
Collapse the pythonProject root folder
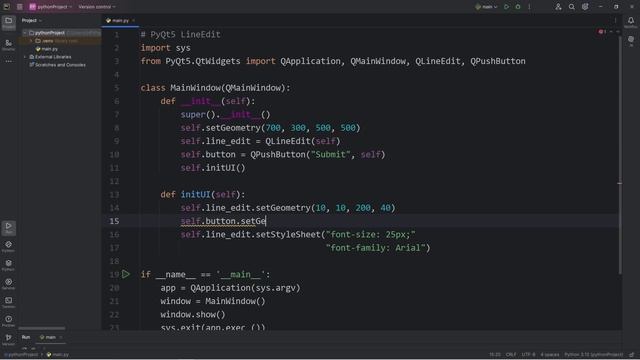point(25,33)
